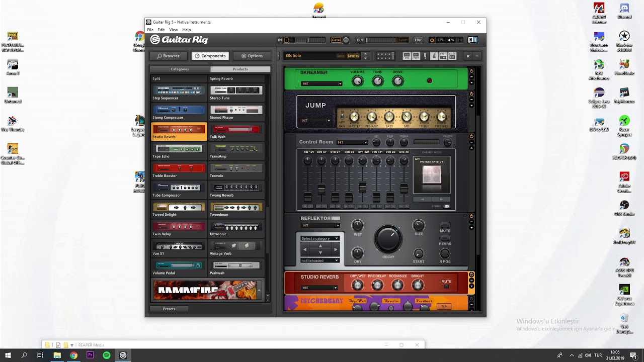The width and height of the screenshot is (644, 362).
Task: Select the Step Sequencer component
Action: click(179, 93)
